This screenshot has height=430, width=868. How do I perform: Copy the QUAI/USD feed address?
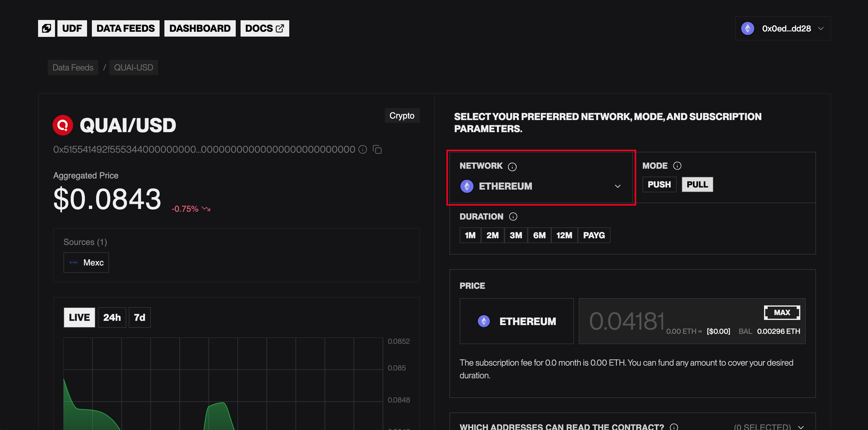coord(377,149)
